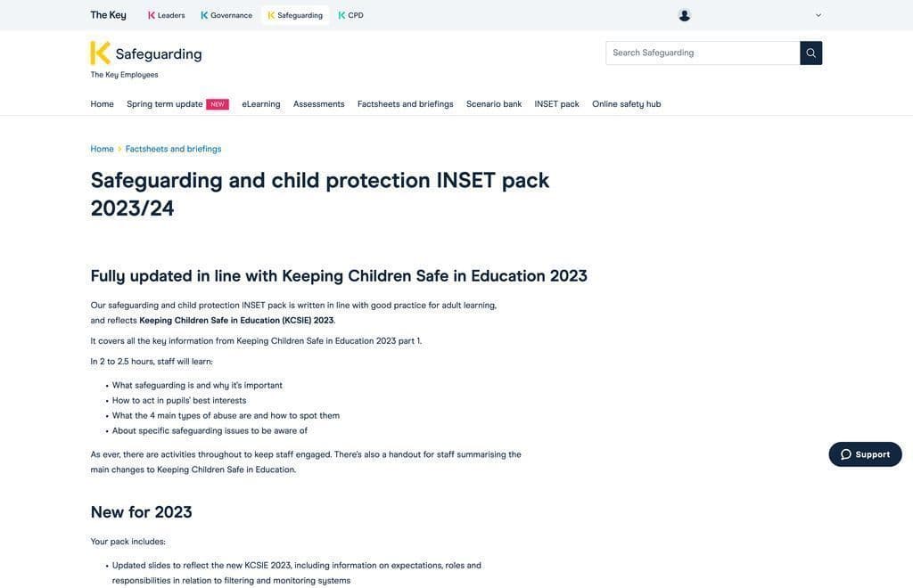Select the CPD K icon tab
Image resolution: width=913 pixels, height=588 pixels.
(x=341, y=15)
